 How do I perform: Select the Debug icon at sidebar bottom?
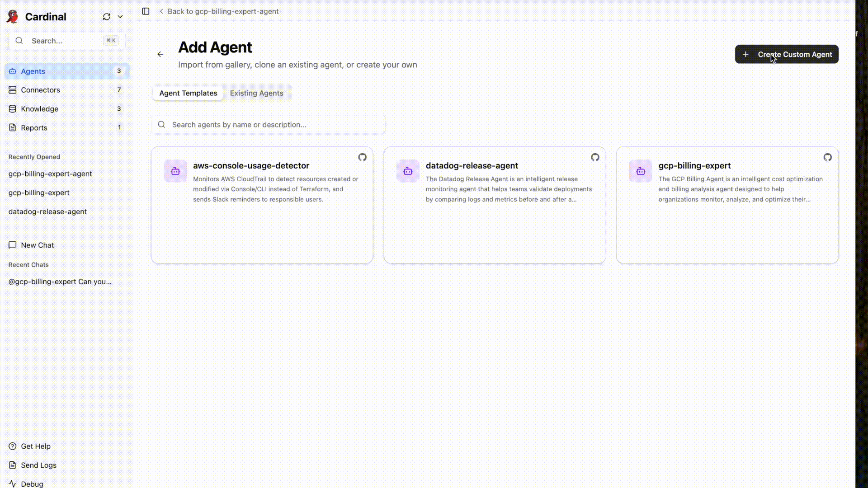12,483
